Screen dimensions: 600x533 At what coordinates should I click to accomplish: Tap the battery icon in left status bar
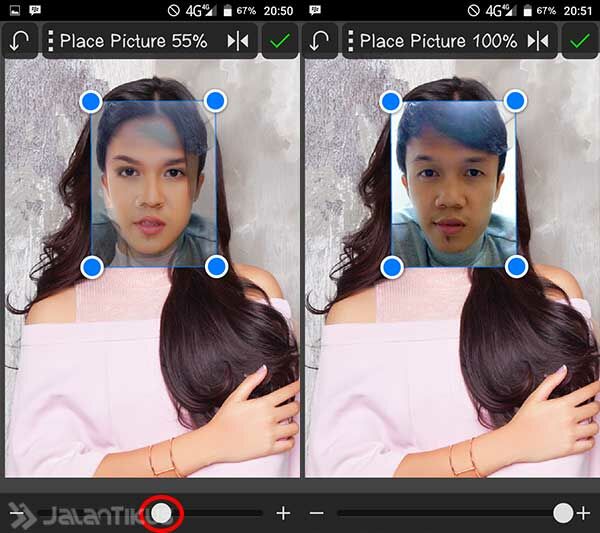pos(228,11)
